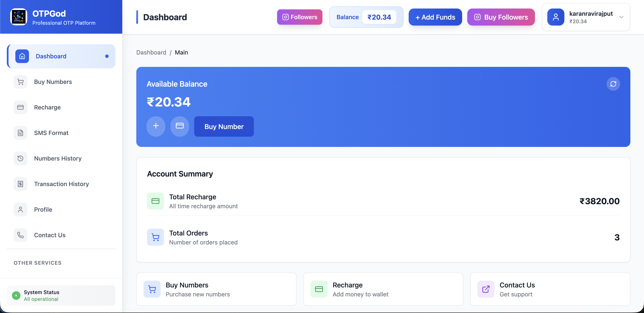This screenshot has height=313, width=644.
Task: Click the All time recharge amount text
Action: click(203, 206)
